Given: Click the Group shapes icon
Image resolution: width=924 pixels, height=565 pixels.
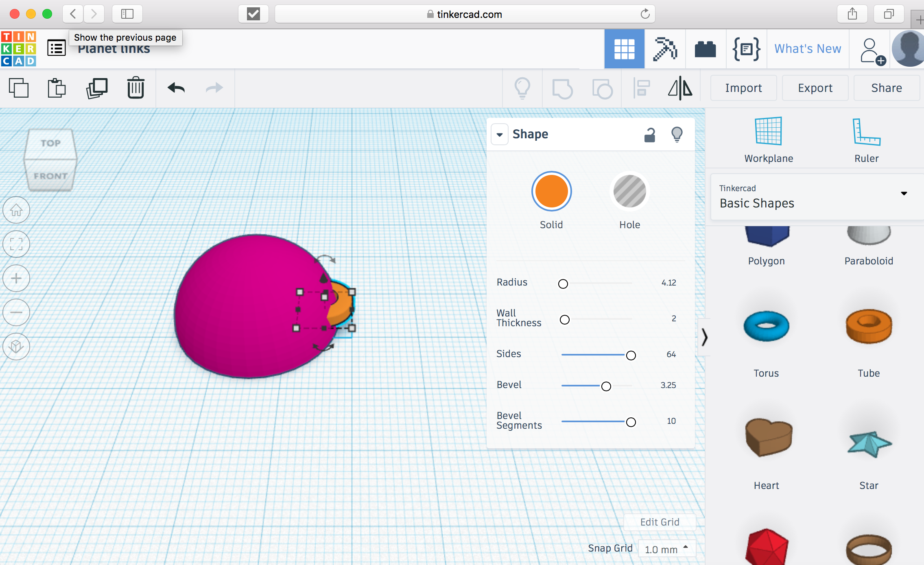Looking at the screenshot, I should [564, 87].
